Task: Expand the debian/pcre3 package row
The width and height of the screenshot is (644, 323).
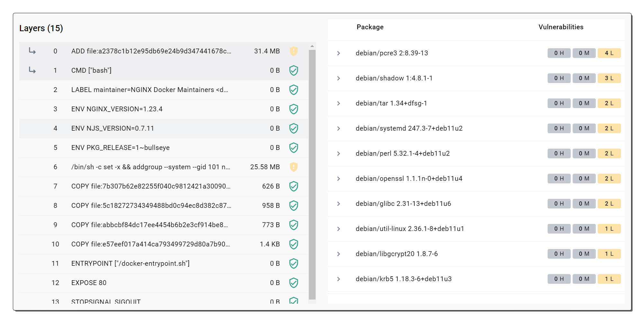Action: coord(338,53)
